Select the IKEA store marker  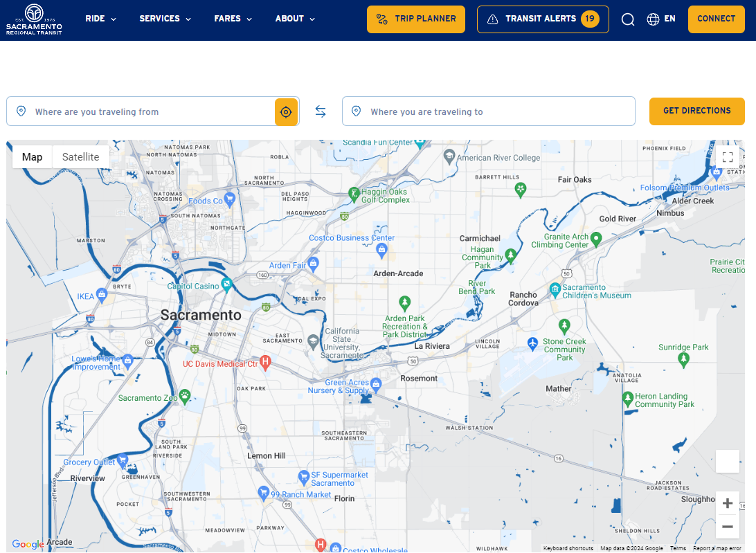pos(101,294)
